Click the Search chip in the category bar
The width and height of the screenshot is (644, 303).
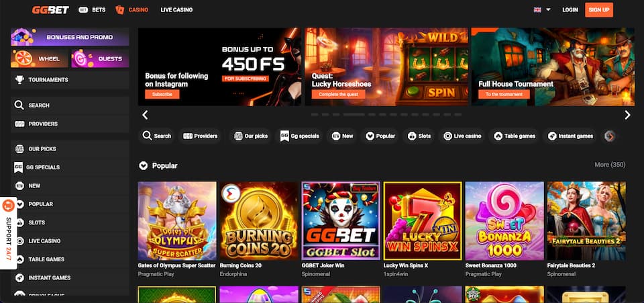pos(156,136)
